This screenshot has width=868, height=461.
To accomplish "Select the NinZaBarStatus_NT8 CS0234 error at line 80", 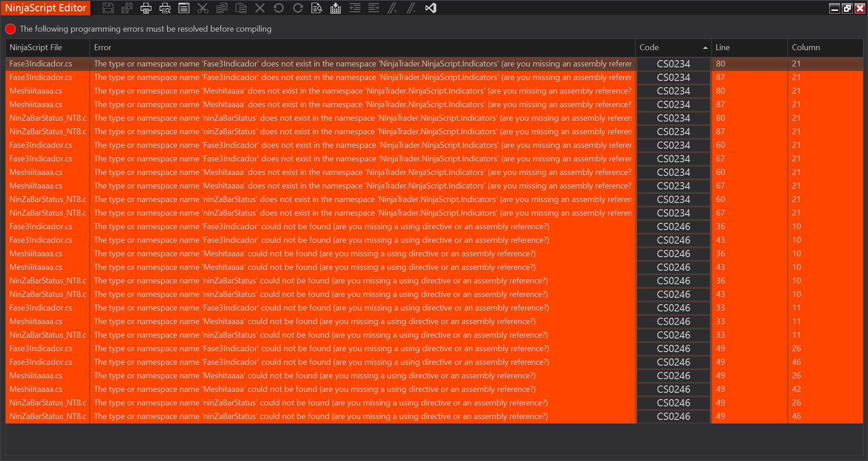I will 434,118.
